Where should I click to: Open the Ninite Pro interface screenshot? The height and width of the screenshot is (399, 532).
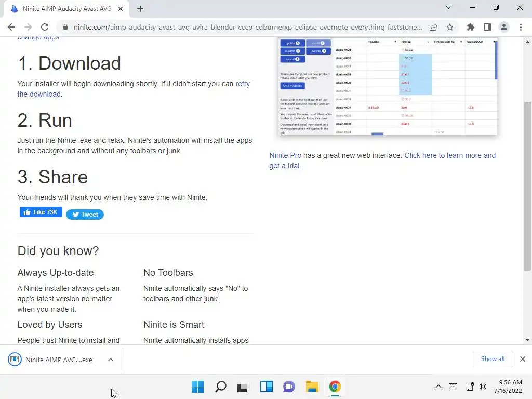pyautogui.click(x=388, y=87)
